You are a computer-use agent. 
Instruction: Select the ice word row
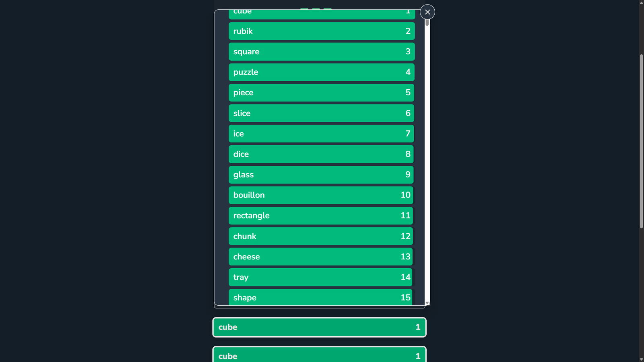(321, 134)
